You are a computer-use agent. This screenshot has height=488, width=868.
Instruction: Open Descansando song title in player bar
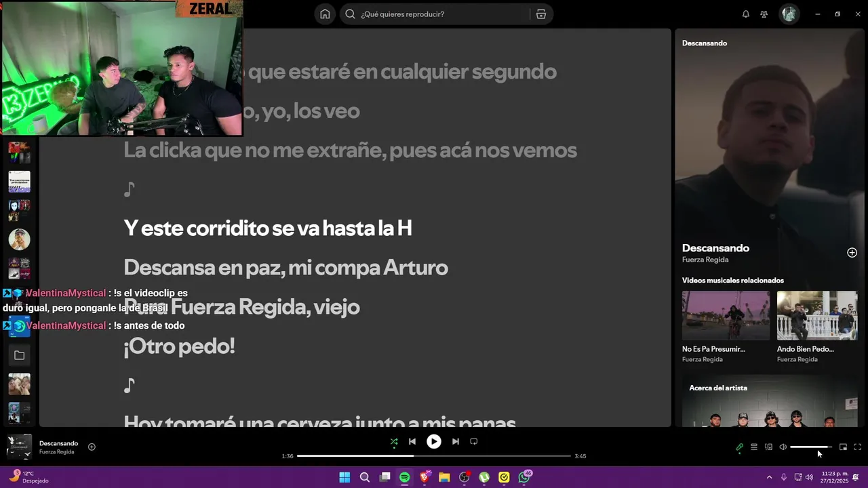[x=58, y=444]
